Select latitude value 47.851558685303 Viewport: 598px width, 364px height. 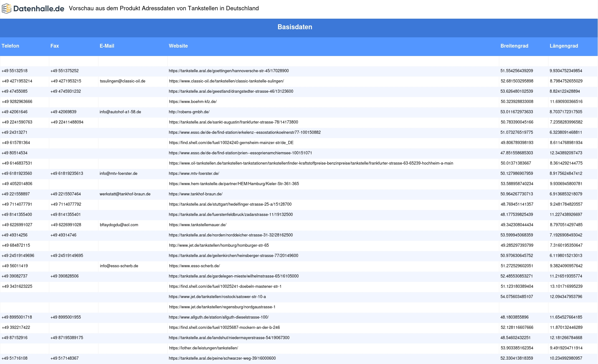(x=517, y=153)
